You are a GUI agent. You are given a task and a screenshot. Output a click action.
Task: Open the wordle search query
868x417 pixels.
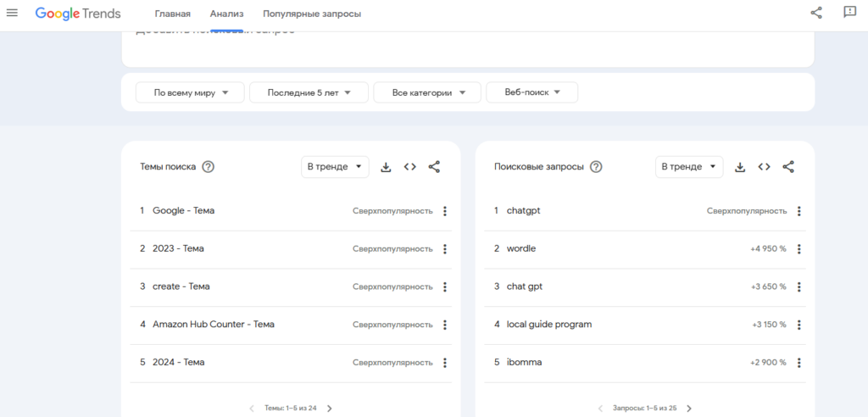[521, 249]
